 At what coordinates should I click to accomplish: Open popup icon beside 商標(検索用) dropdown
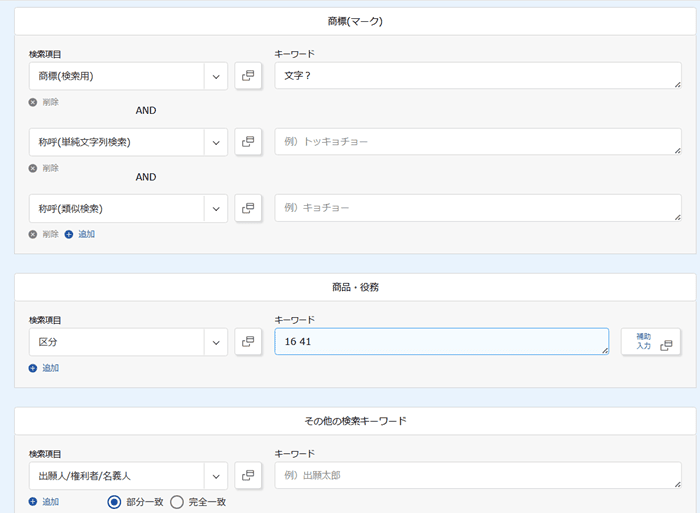point(248,76)
